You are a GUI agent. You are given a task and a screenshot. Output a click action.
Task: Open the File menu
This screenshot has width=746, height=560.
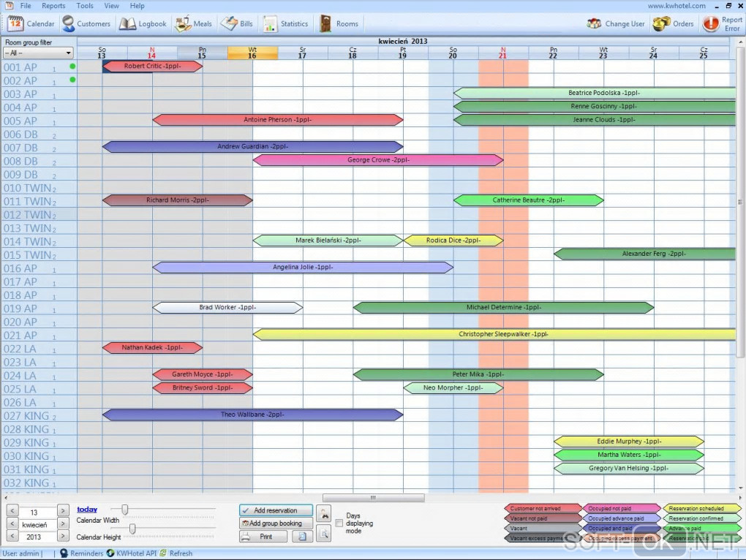[x=26, y=6]
